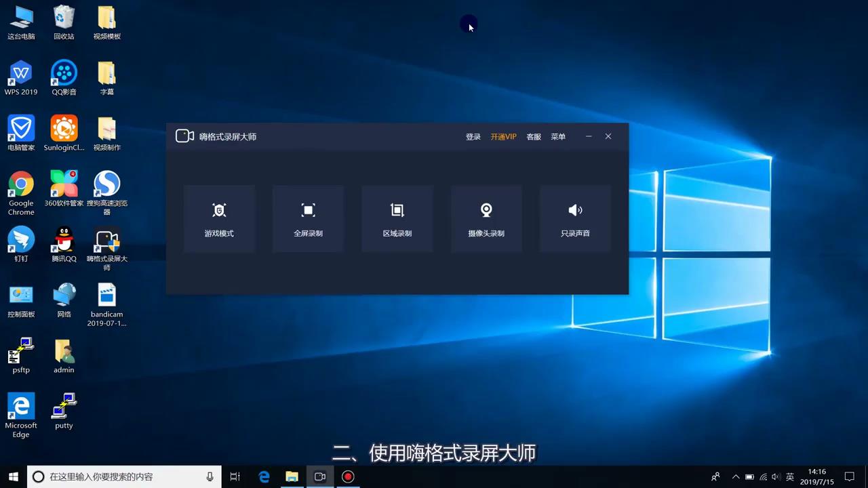Launch Microsoft Edge desktop shortcut

tap(21, 416)
